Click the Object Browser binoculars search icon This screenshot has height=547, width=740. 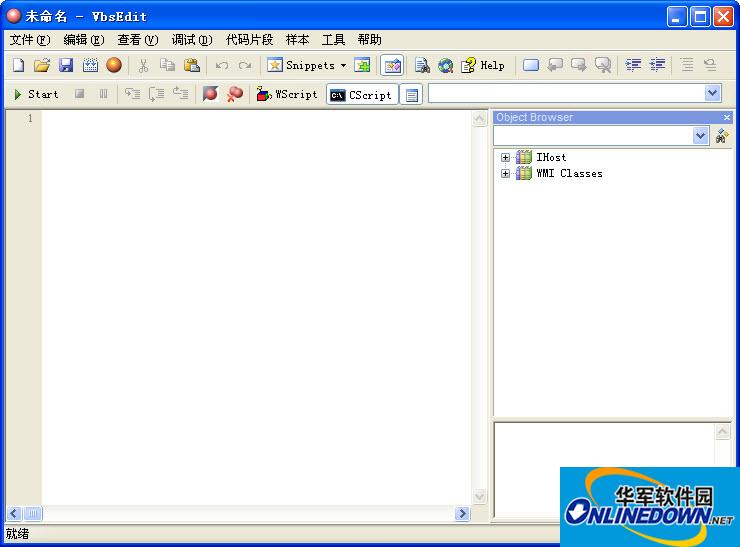pos(722,136)
